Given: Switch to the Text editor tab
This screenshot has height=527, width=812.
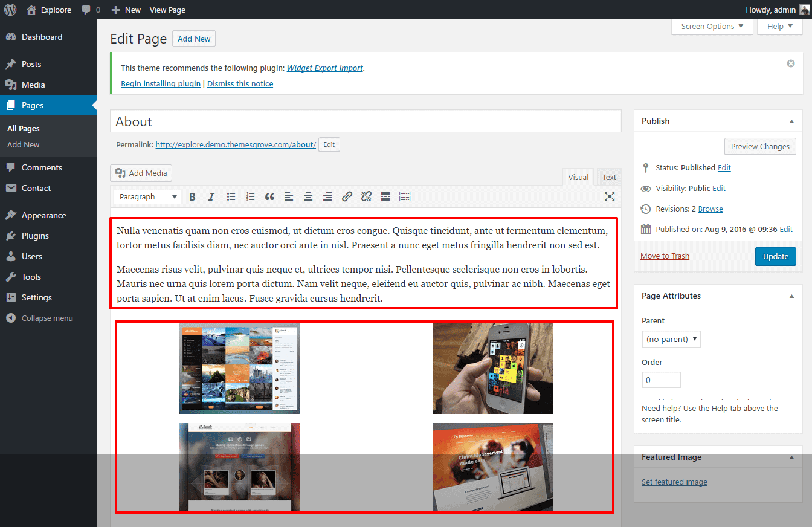Looking at the screenshot, I should (x=609, y=177).
